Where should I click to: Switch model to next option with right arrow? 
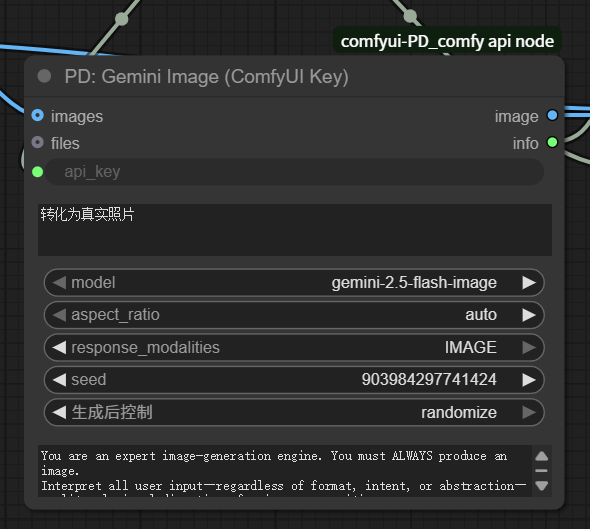(x=529, y=283)
